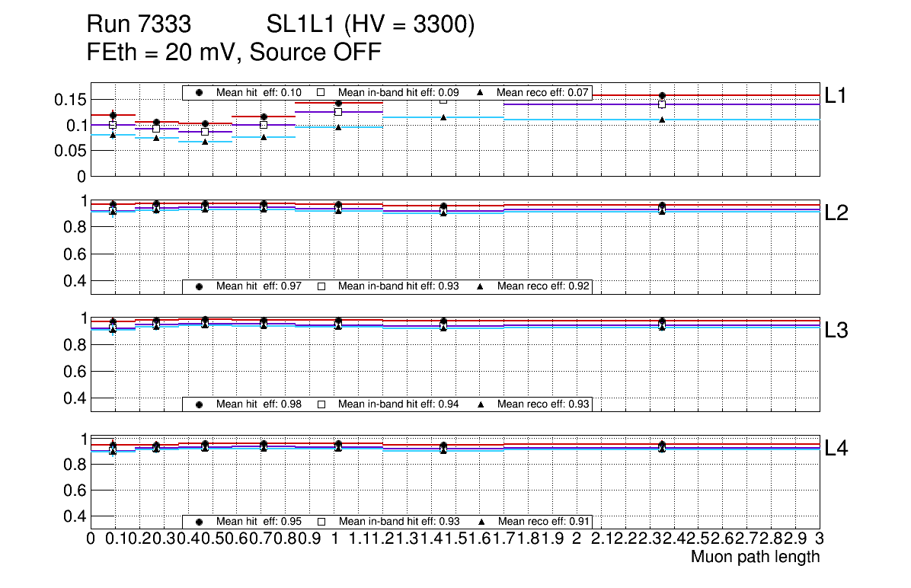Click the triangle legend marker in L1 panel
Image resolution: width=911 pixels, height=588 pixels.
(x=481, y=93)
